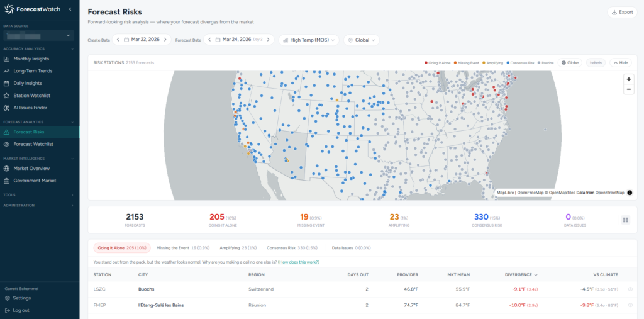Click the grid view icon in stats bar
The height and width of the screenshot is (319, 644).
click(626, 220)
